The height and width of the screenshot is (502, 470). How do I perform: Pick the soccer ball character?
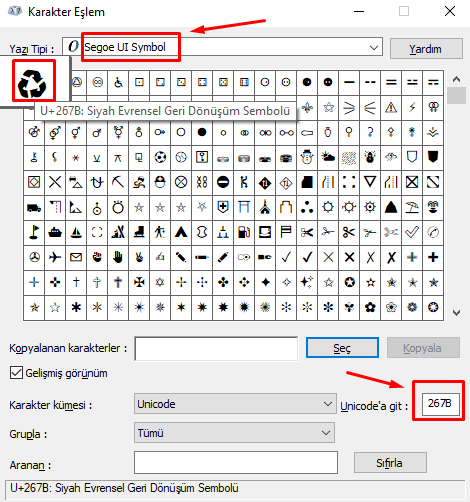[x=160, y=157]
